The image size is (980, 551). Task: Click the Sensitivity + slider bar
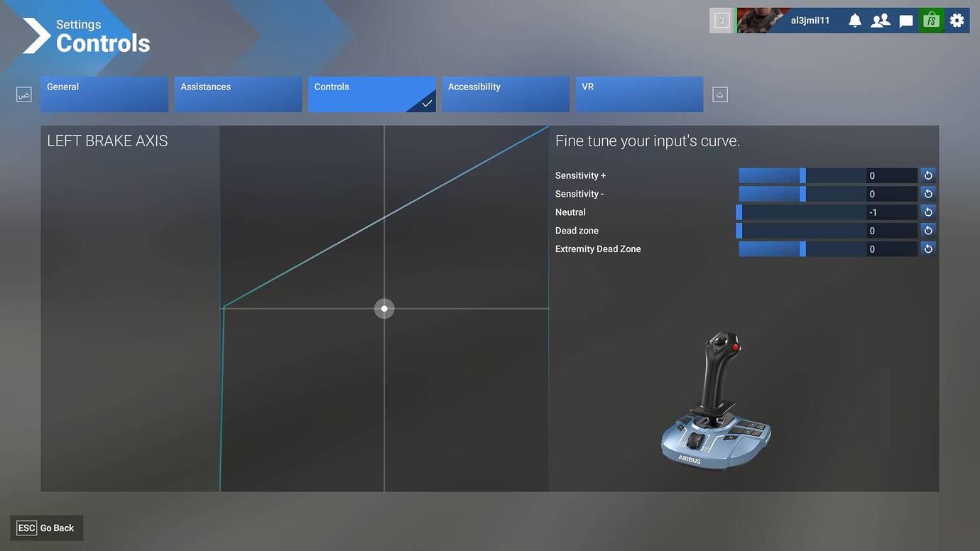pos(802,175)
